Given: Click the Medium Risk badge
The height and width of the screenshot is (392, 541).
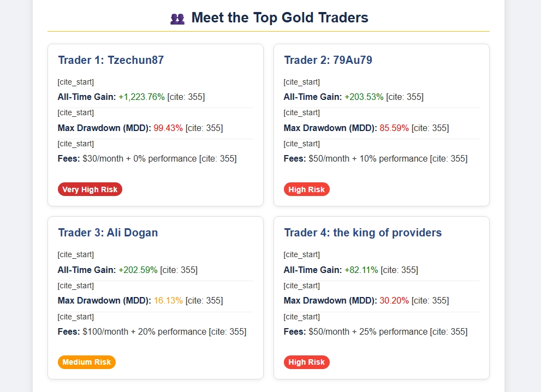Looking at the screenshot, I should [x=87, y=362].
